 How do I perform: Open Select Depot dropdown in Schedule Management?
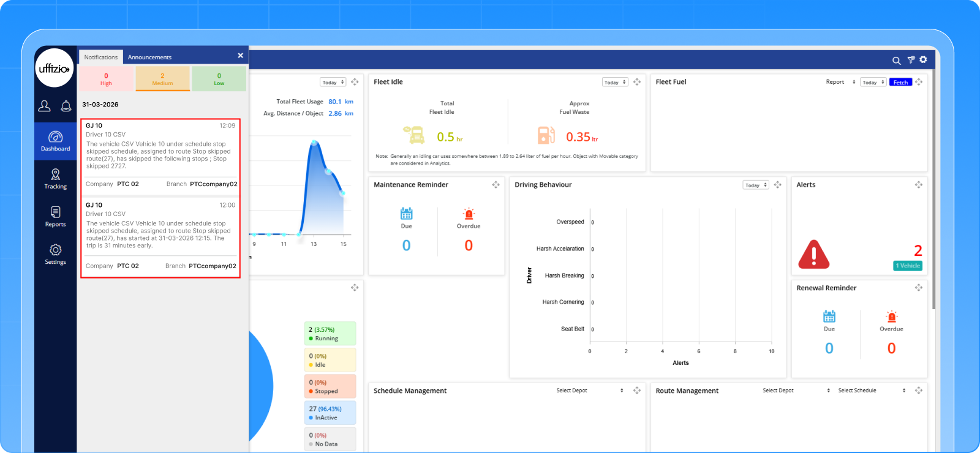590,391
